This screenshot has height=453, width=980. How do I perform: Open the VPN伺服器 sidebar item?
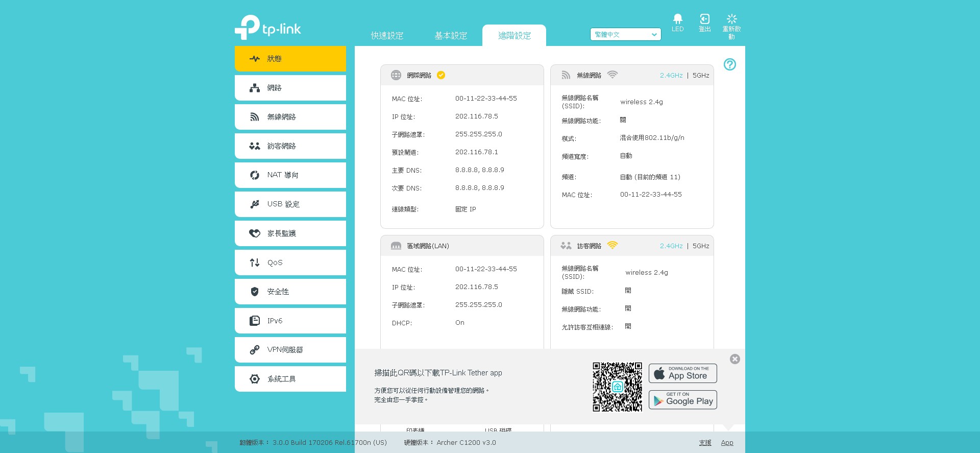pyautogui.click(x=290, y=350)
